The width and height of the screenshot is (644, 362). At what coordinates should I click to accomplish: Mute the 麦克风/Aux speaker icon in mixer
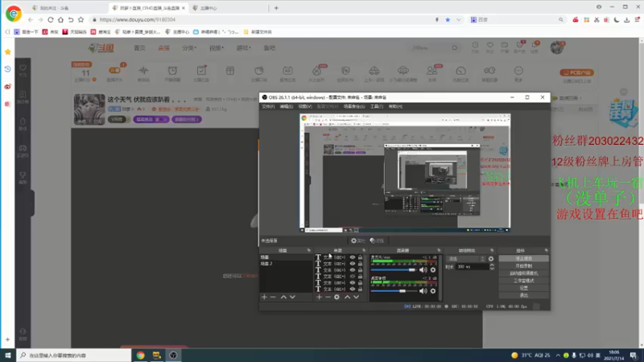coord(423,269)
